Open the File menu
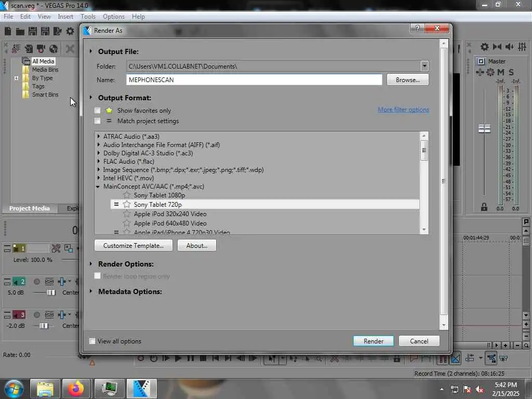The image size is (532, 399). click(x=8, y=17)
